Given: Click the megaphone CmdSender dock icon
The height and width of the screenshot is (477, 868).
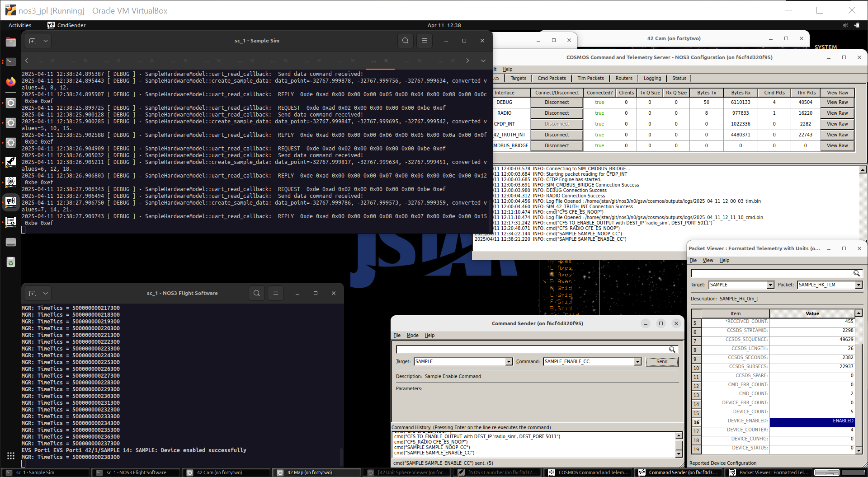Looking at the screenshot, I should click(11, 201).
